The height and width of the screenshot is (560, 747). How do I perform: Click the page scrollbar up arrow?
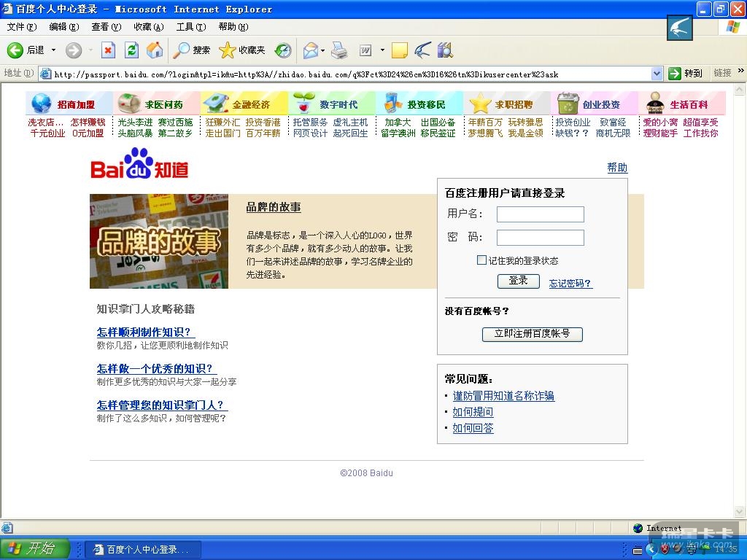[740, 89]
